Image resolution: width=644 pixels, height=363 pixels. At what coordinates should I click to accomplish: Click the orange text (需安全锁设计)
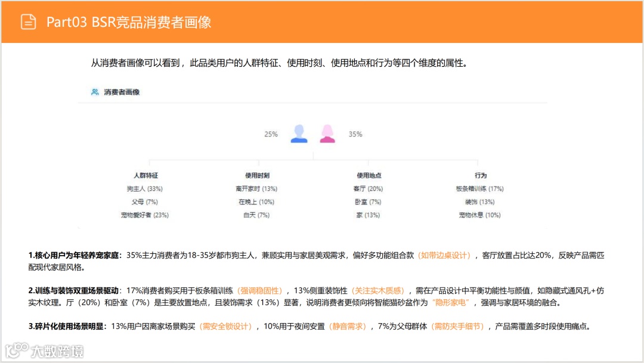[225, 327]
